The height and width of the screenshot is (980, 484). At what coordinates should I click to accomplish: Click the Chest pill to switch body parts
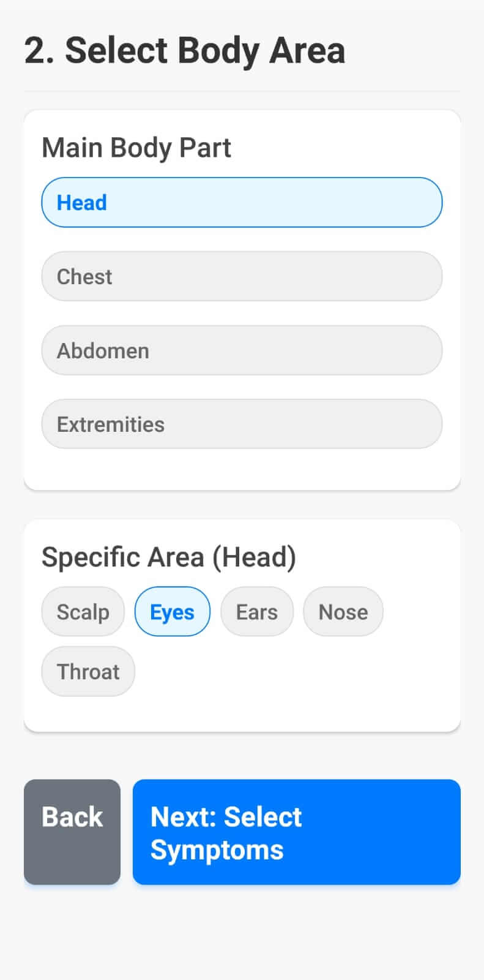(x=242, y=276)
